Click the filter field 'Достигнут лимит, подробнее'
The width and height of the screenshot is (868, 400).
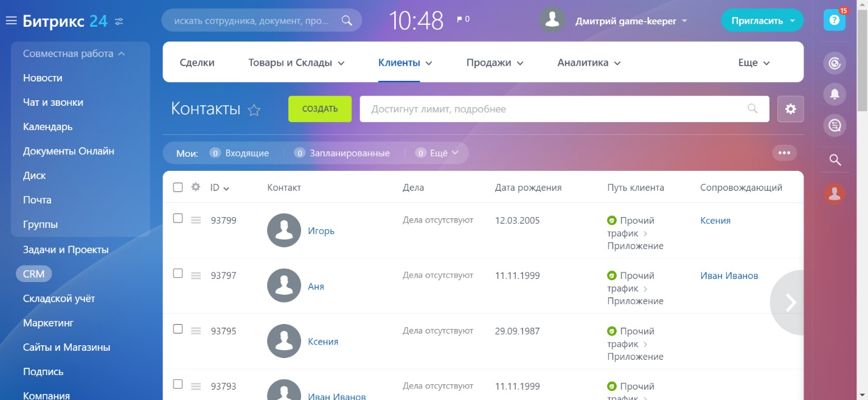tap(564, 109)
